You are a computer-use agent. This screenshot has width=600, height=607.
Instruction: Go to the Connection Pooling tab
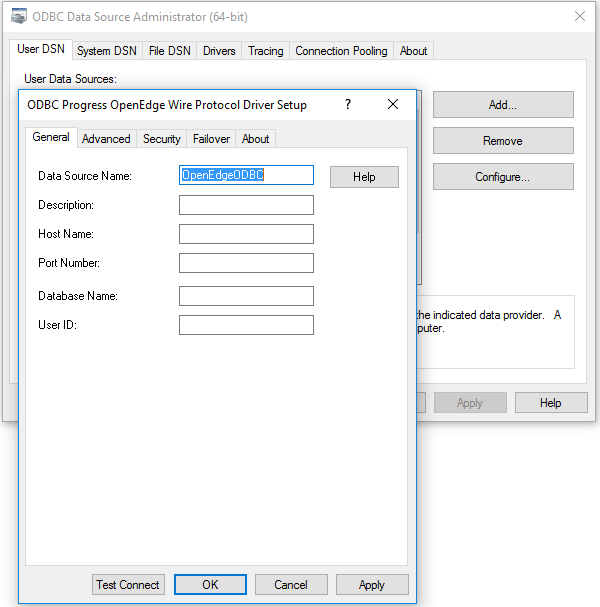pyautogui.click(x=341, y=51)
